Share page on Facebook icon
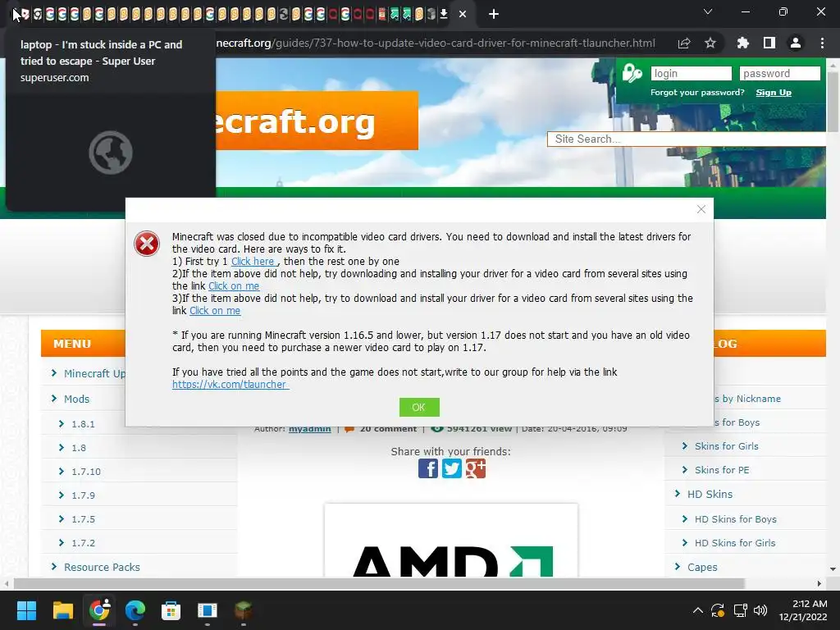The image size is (840, 630). [428, 468]
